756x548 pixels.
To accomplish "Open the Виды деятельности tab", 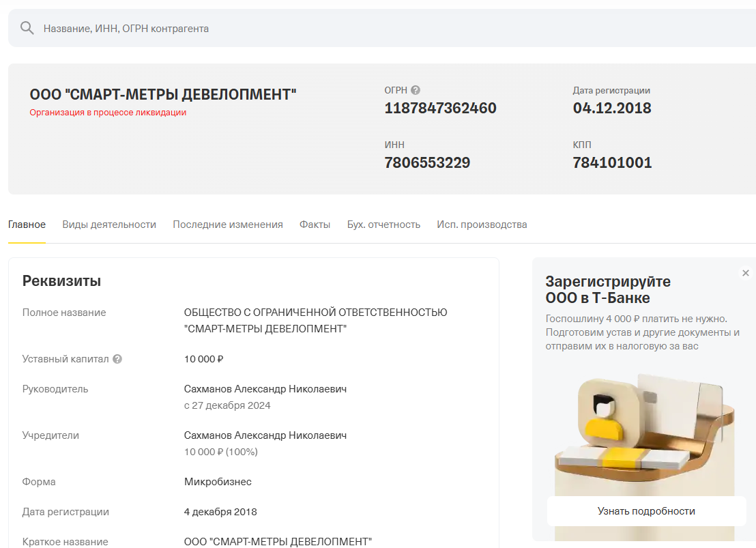I will 109,225.
